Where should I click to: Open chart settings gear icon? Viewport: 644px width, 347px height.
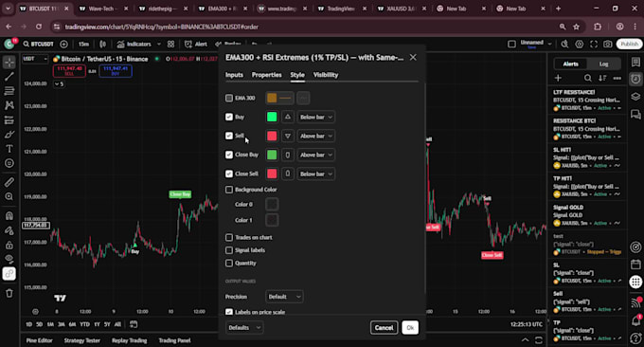click(x=579, y=44)
